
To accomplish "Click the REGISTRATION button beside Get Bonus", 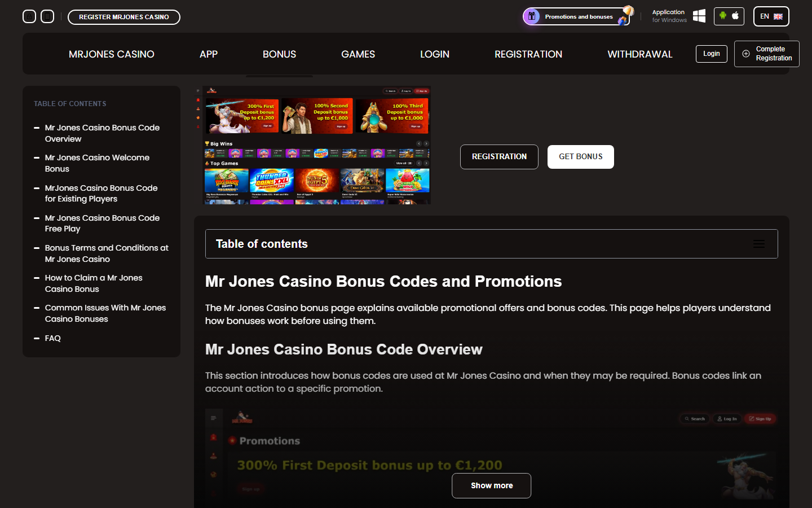I will 499,157.
